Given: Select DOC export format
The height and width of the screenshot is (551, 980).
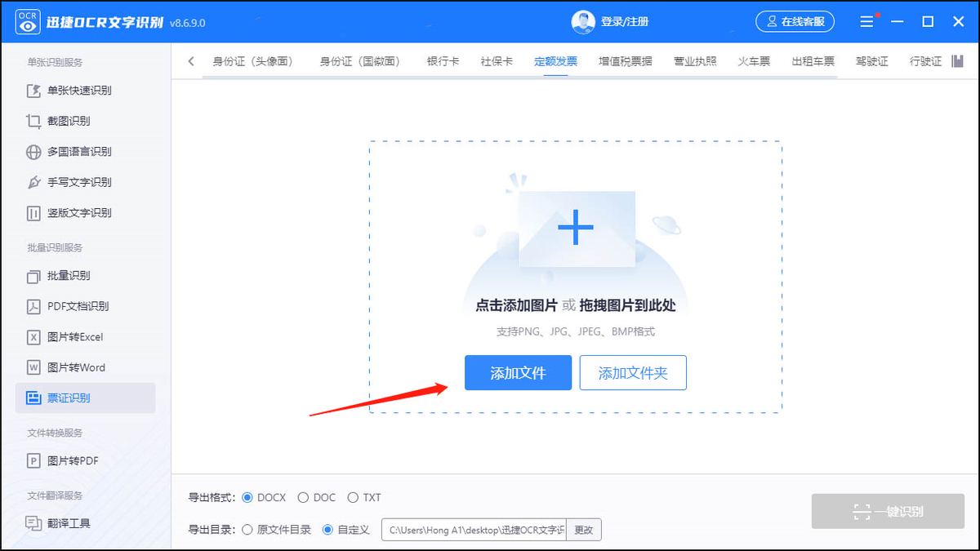Looking at the screenshot, I should click(x=317, y=497).
